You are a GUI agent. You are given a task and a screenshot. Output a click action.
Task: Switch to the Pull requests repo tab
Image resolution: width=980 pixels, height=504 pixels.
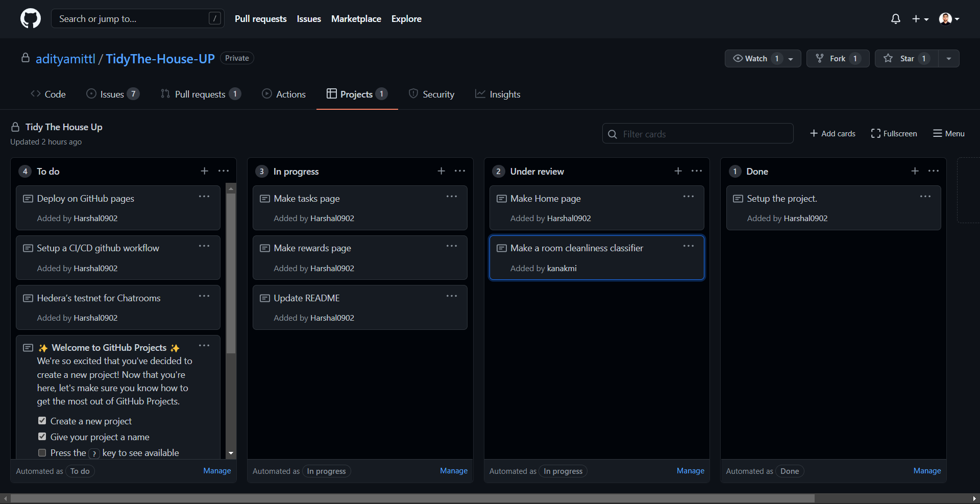[201, 94]
